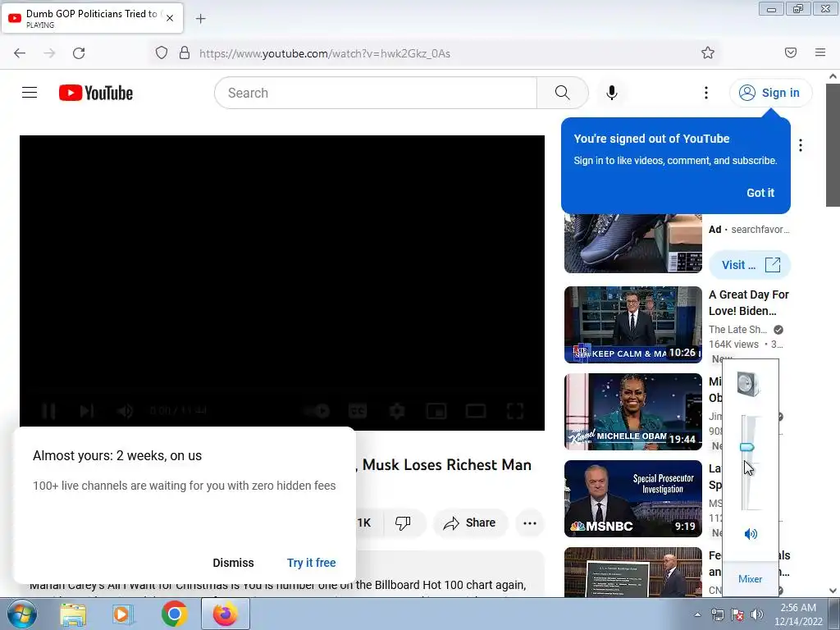Image resolution: width=840 pixels, height=630 pixels.
Task: Open a new browser tab
Action: [200, 19]
